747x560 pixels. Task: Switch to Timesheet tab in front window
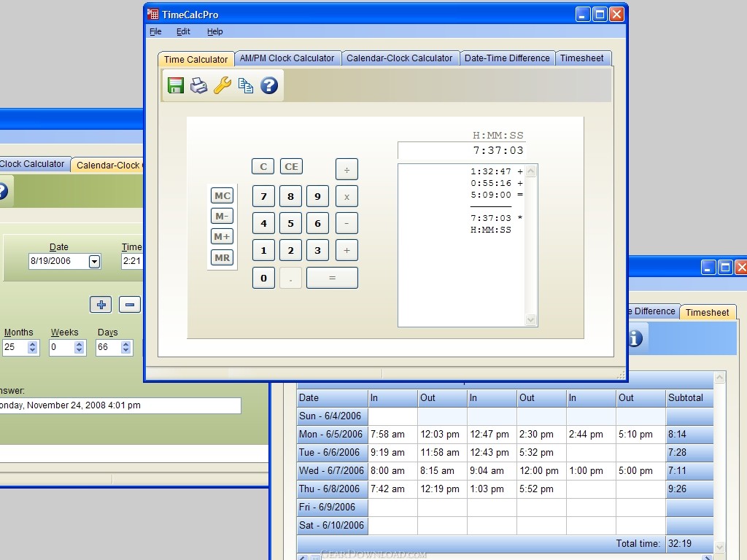pos(581,58)
